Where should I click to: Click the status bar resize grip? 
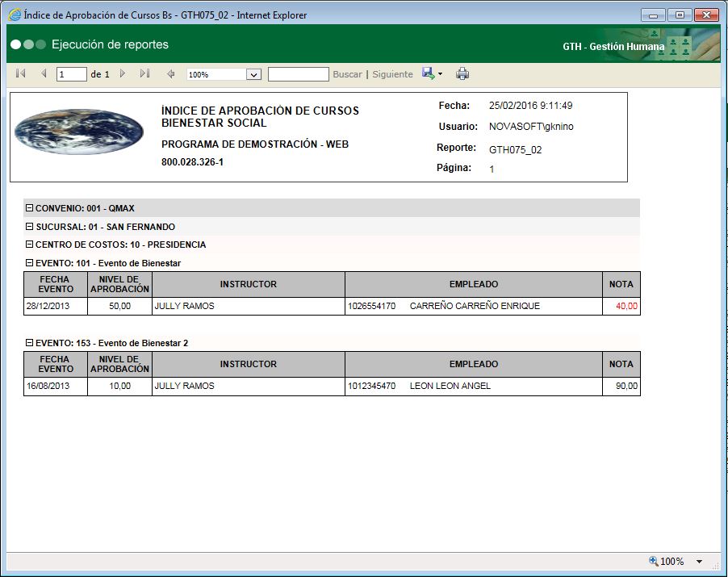(715, 565)
